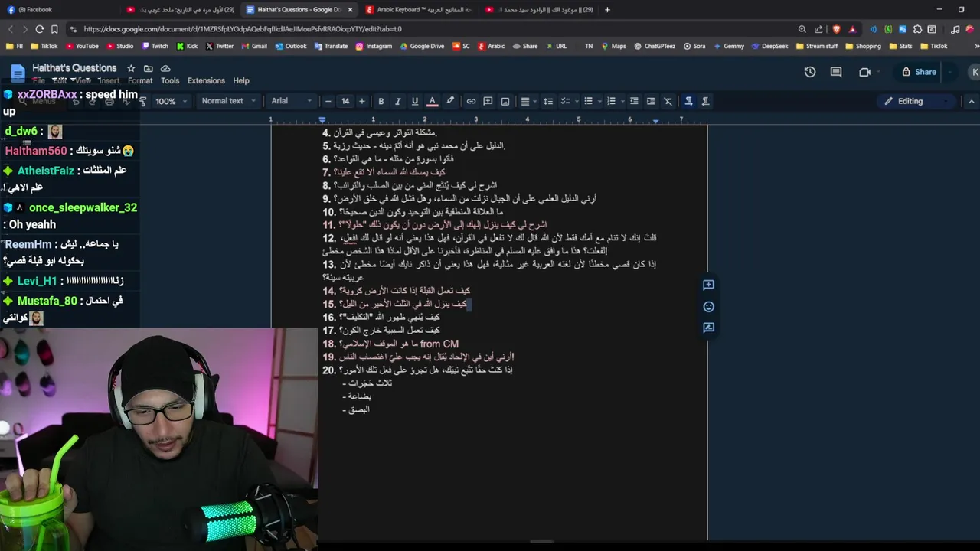Screen dimensions: 980x551
Task: Star the Haithat's Questions document
Action: tap(131, 68)
